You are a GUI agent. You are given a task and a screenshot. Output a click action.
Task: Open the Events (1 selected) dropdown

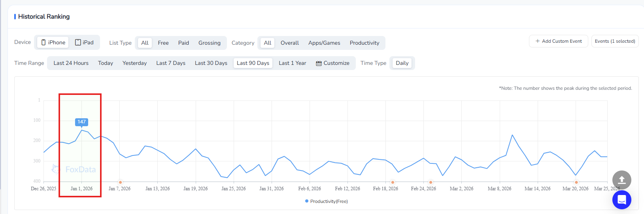[x=615, y=41]
